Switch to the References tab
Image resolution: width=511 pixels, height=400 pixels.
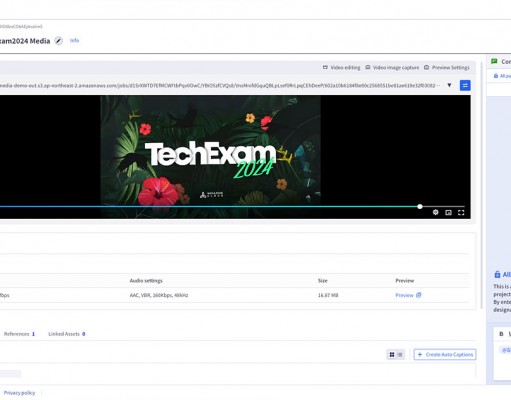point(19,334)
